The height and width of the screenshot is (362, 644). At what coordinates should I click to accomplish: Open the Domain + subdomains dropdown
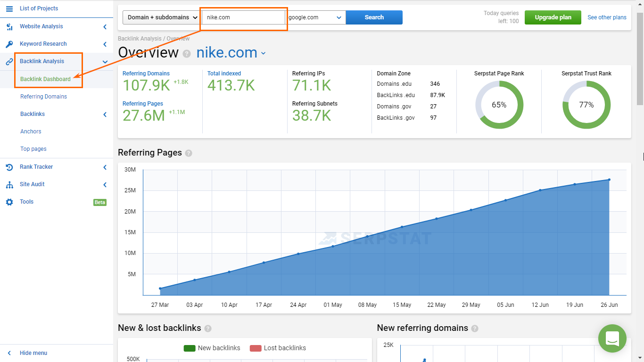click(161, 17)
